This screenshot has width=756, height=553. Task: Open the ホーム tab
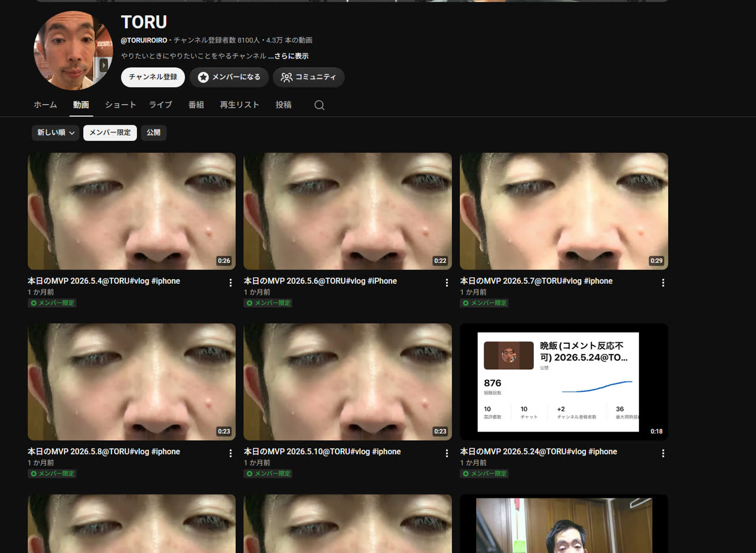[45, 105]
